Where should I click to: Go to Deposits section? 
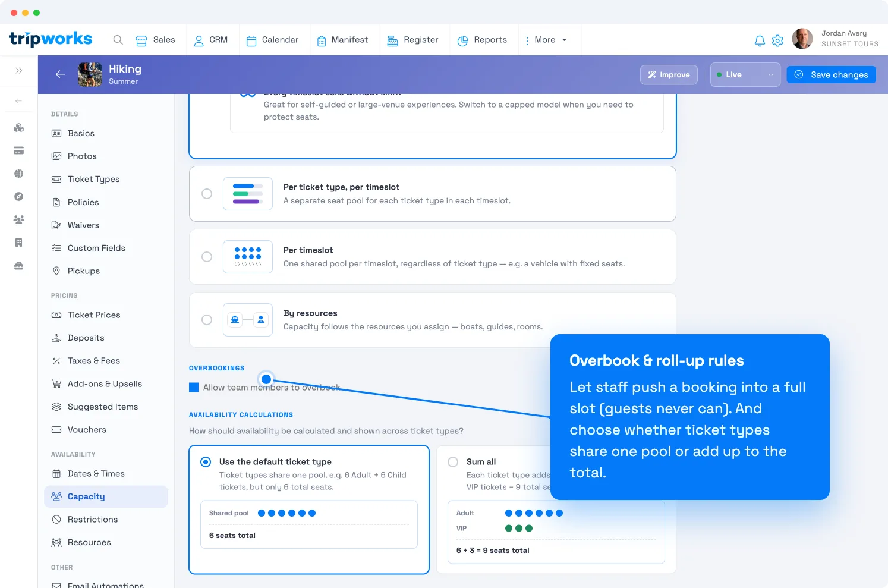coord(106,338)
